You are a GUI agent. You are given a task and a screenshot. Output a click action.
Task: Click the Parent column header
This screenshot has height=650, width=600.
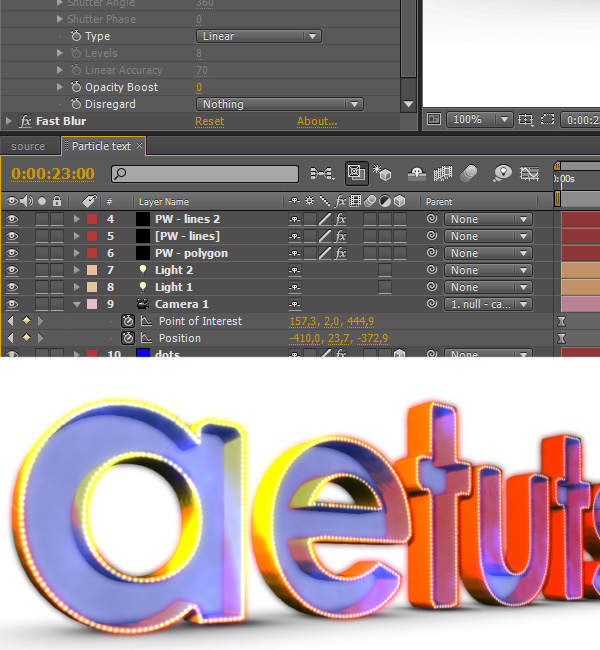pos(439,202)
